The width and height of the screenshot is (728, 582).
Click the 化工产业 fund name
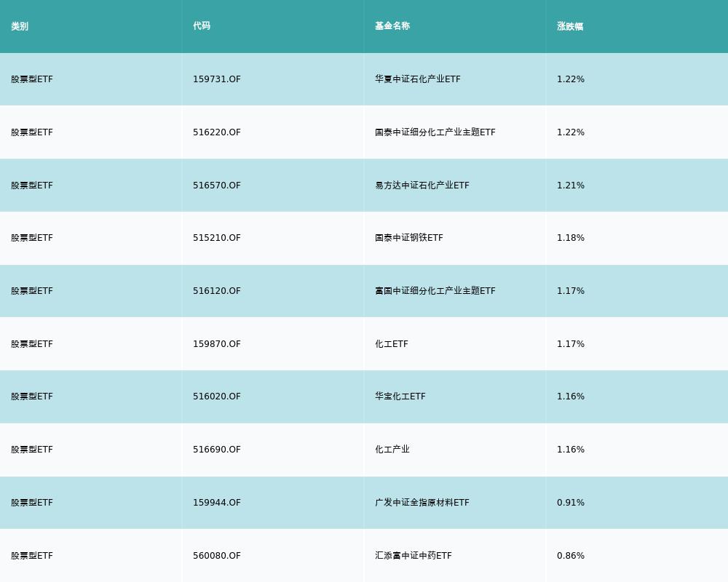click(392, 450)
